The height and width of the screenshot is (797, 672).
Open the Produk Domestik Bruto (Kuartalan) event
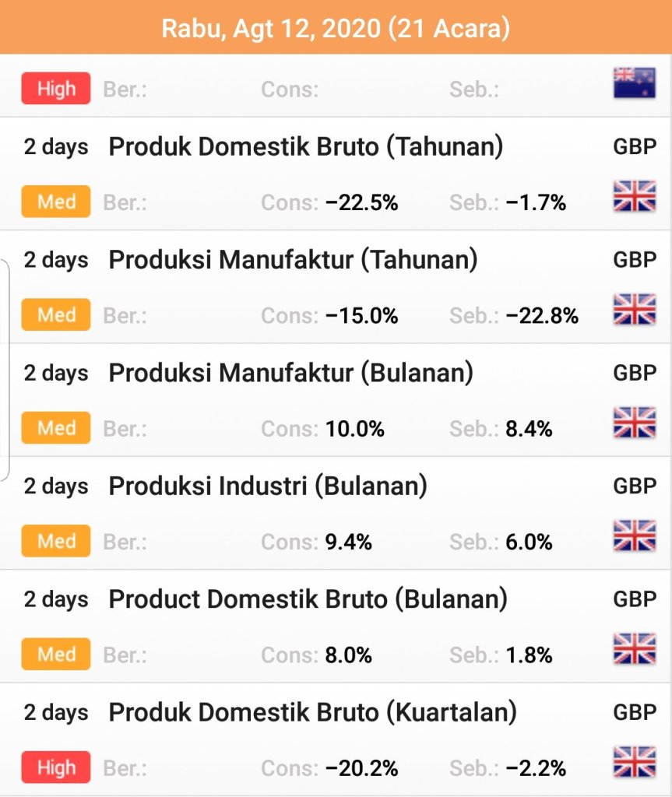point(312,712)
